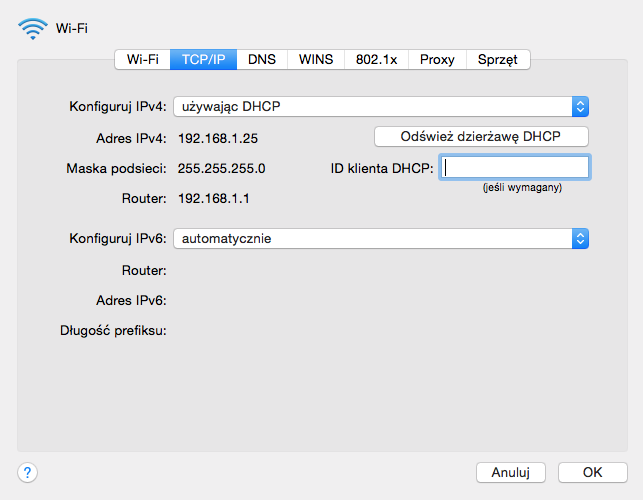Switch to the 802.1x tab
Image resolution: width=643 pixels, height=500 pixels.
pyautogui.click(x=377, y=60)
